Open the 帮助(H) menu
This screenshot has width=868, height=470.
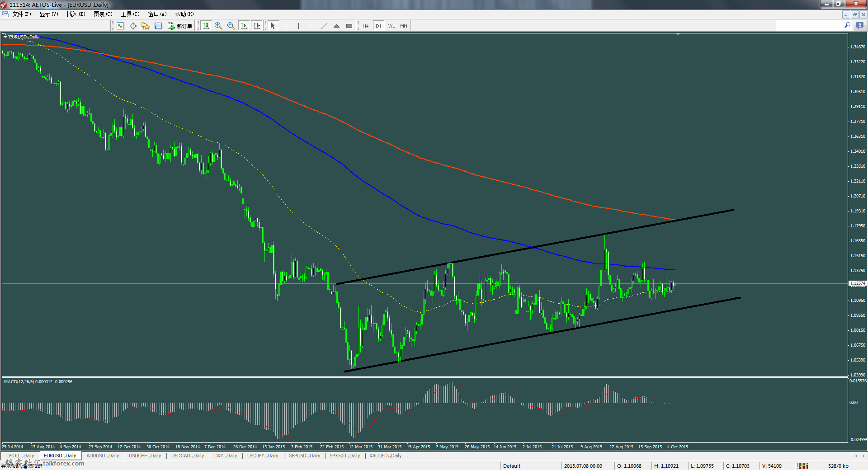(184, 14)
